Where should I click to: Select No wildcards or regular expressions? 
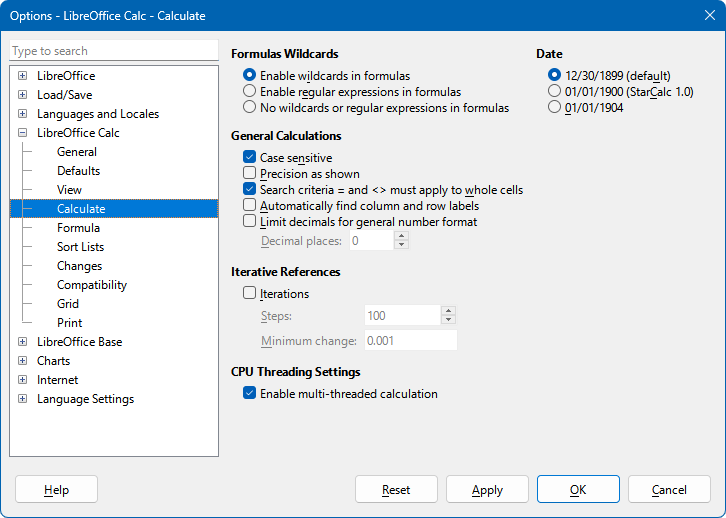point(249,107)
